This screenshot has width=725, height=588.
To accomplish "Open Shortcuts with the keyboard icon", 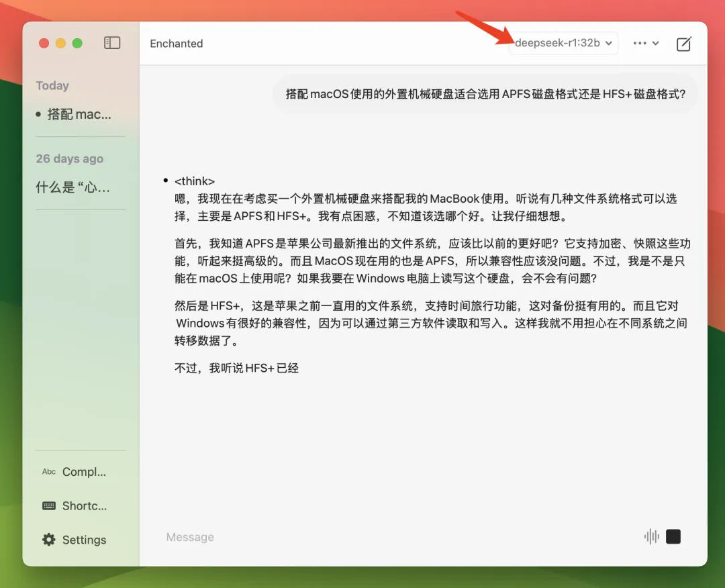I will point(49,506).
